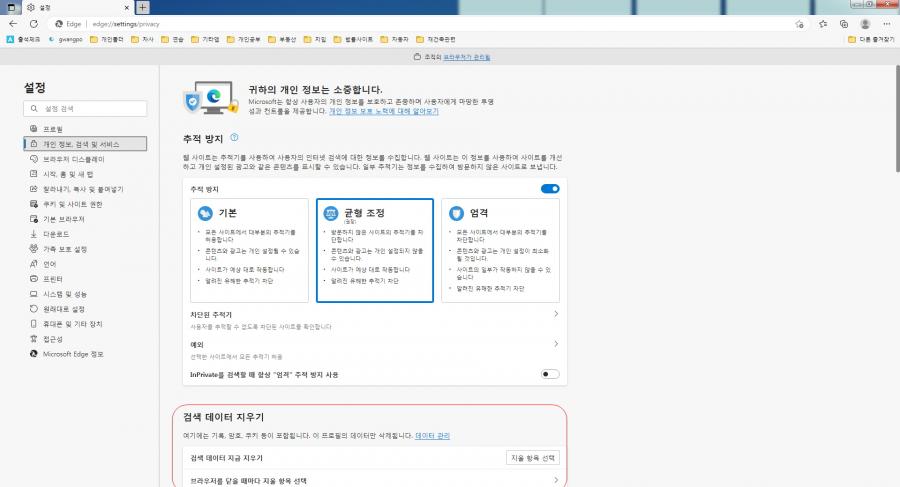Click the user profile avatar icon
Screen dimensions: 900x487
(864, 23)
